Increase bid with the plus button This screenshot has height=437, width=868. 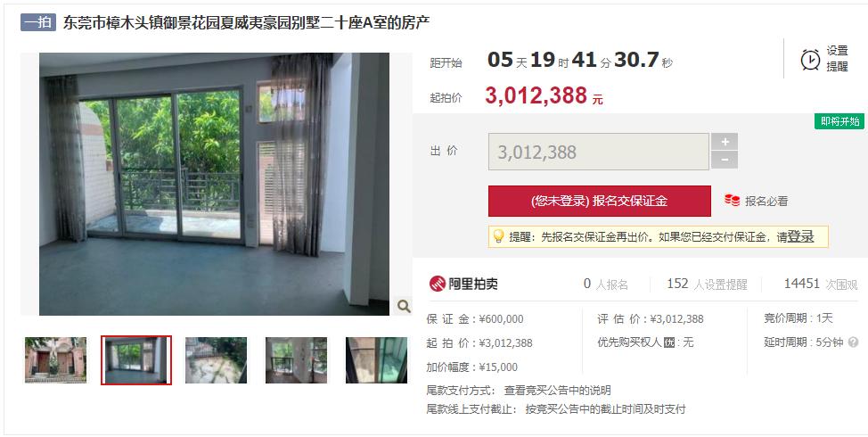click(724, 142)
